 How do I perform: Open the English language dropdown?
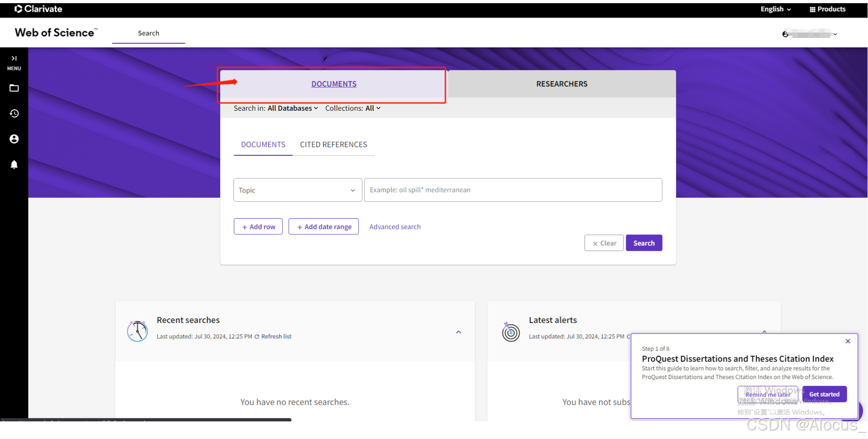tap(776, 9)
